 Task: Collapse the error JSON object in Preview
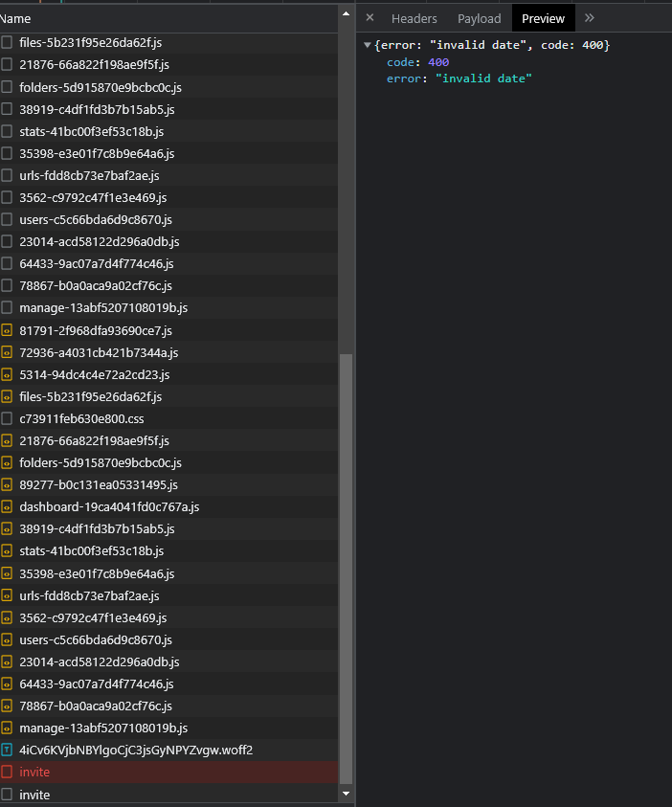coord(367,44)
